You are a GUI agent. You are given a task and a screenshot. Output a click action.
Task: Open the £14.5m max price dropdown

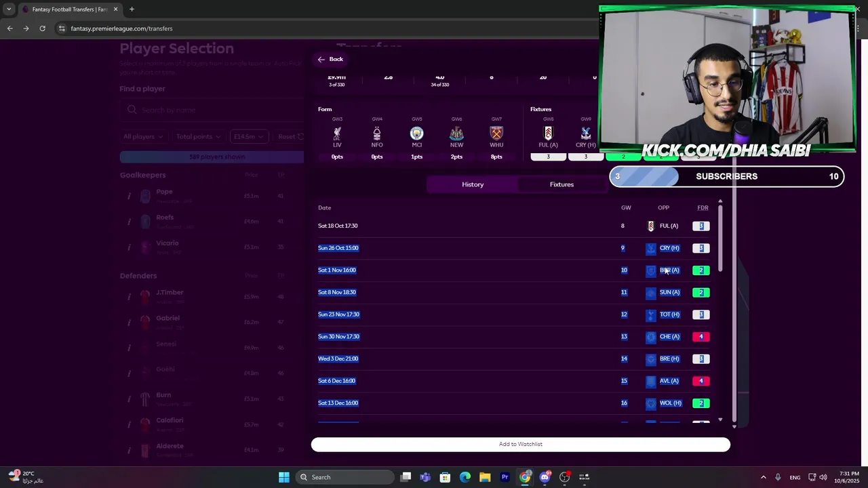click(x=248, y=136)
